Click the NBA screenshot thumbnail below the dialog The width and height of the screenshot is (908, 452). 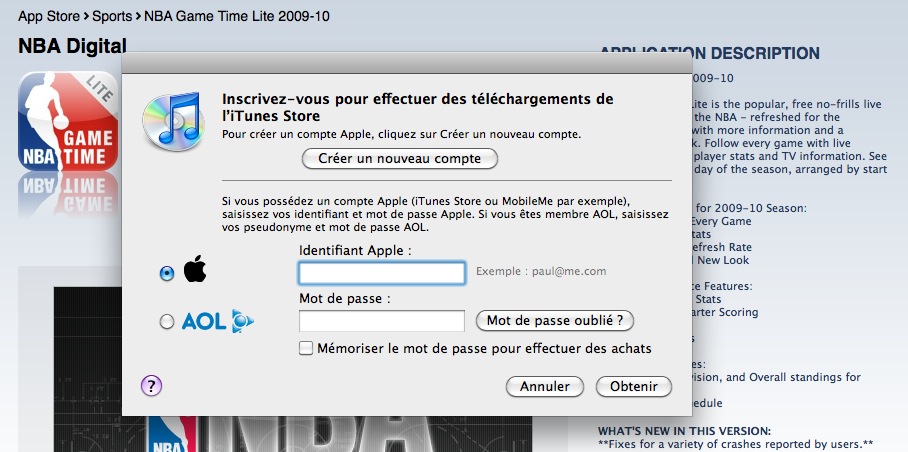pyautogui.click(x=292, y=369)
